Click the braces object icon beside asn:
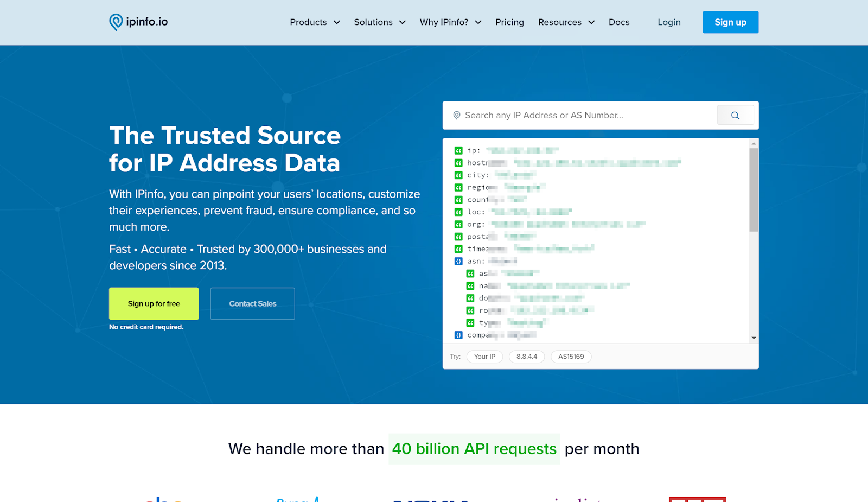The width and height of the screenshot is (868, 502). click(458, 261)
